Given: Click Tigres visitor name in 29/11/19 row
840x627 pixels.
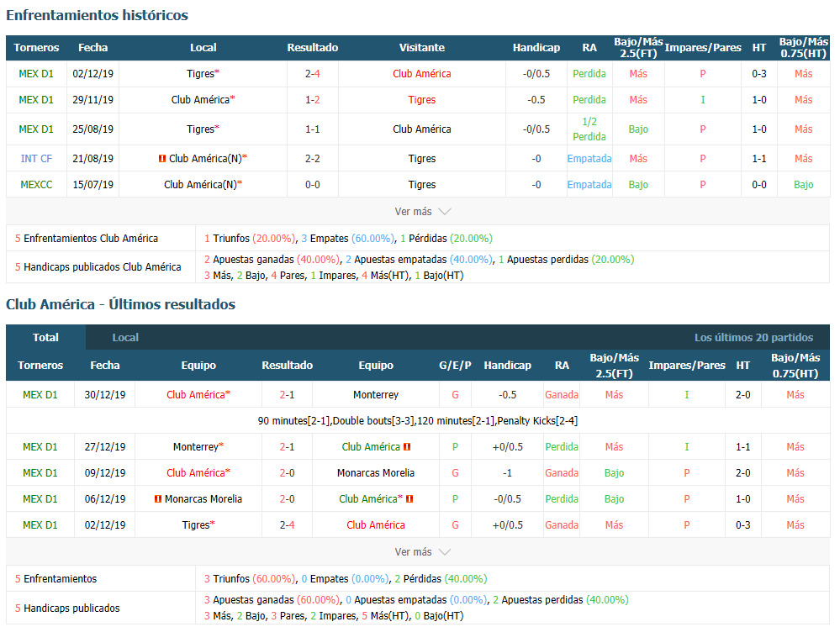Looking at the screenshot, I should (x=421, y=99).
